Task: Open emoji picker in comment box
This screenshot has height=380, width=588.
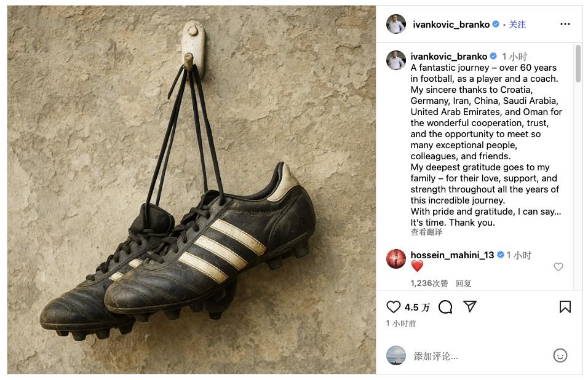Action: click(x=560, y=355)
